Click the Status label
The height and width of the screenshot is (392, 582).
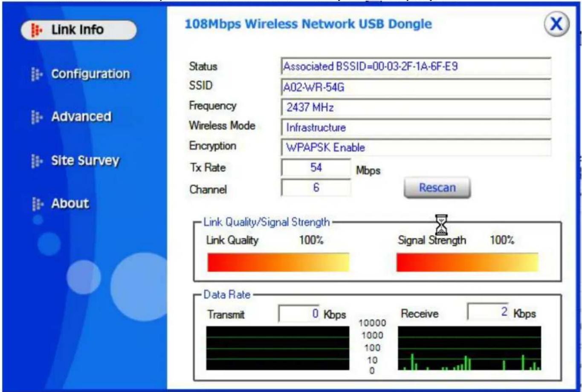(203, 66)
